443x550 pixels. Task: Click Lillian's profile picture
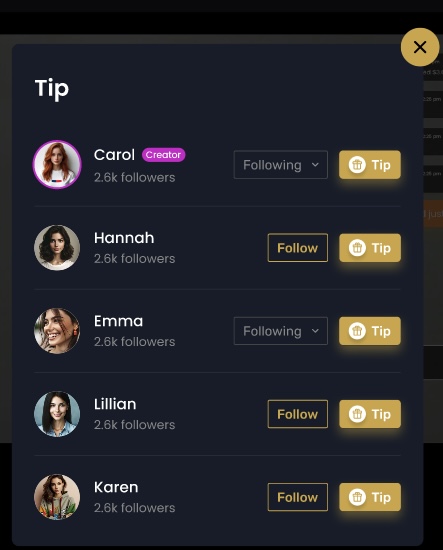(x=57, y=414)
